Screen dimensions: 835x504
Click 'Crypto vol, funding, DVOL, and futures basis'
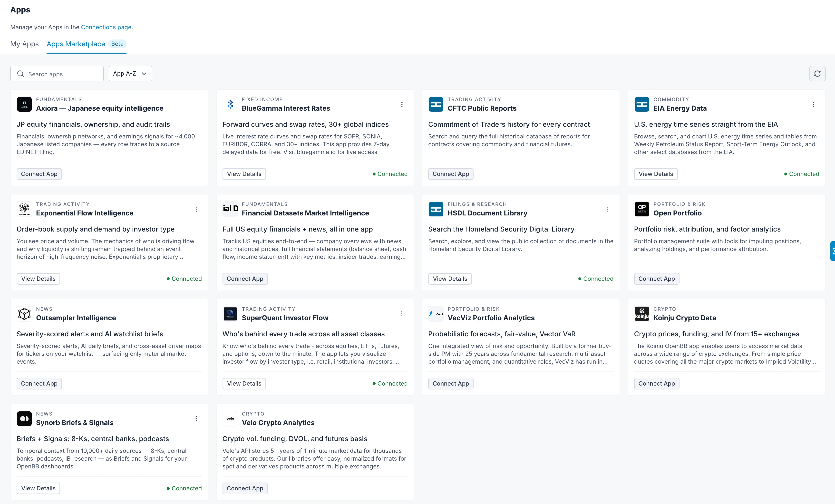294,439
